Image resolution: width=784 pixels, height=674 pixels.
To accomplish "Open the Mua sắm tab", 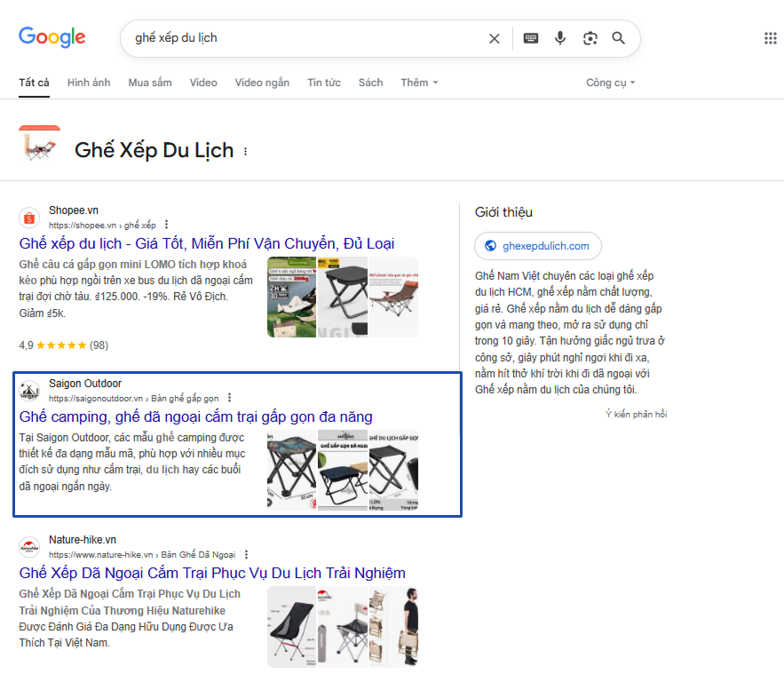I will [x=150, y=83].
